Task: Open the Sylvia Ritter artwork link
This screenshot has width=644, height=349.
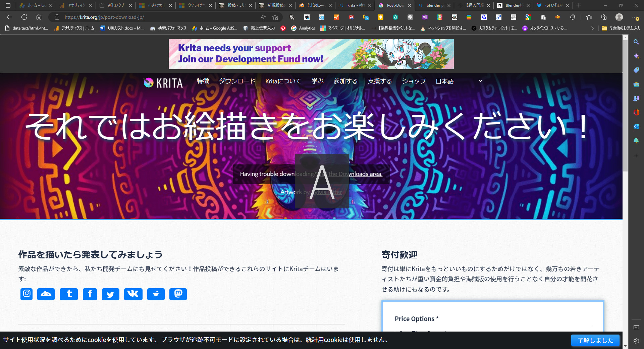Action: tap(326, 192)
